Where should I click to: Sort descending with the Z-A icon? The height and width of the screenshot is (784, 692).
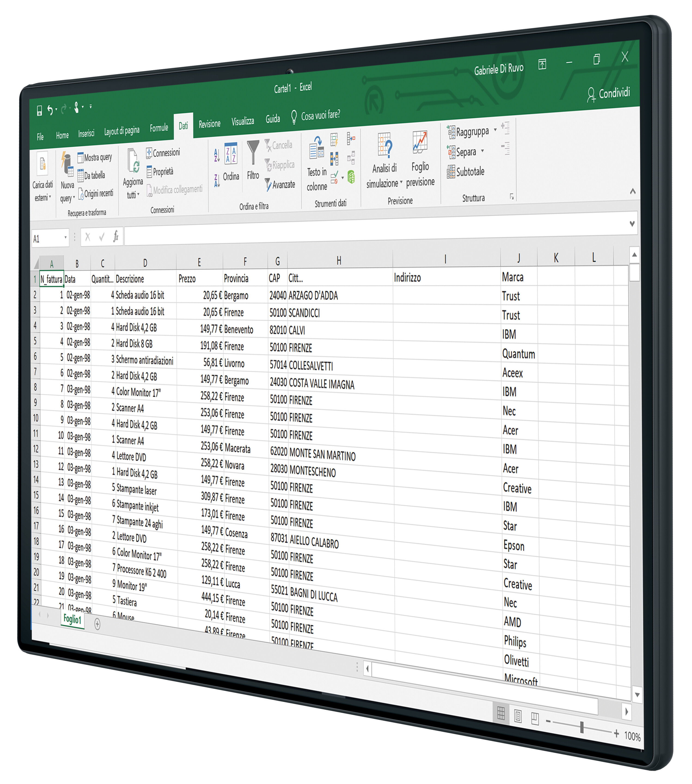[x=217, y=180]
